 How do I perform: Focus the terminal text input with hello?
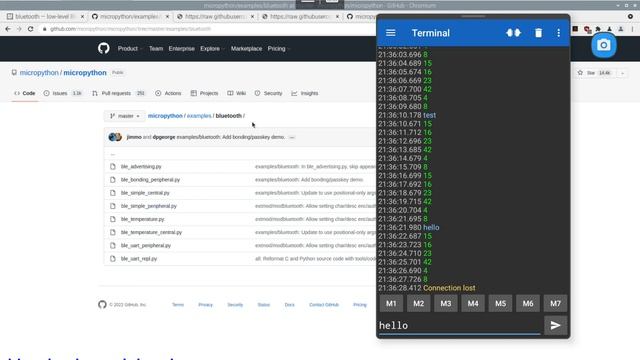pyautogui.click(x=460, y=325)
